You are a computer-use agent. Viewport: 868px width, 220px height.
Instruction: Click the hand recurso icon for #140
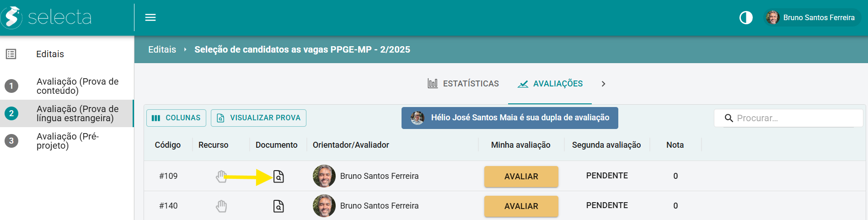(x=221, y=206)
